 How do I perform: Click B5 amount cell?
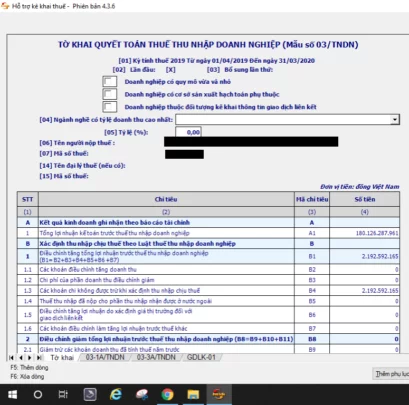[364, 301]
